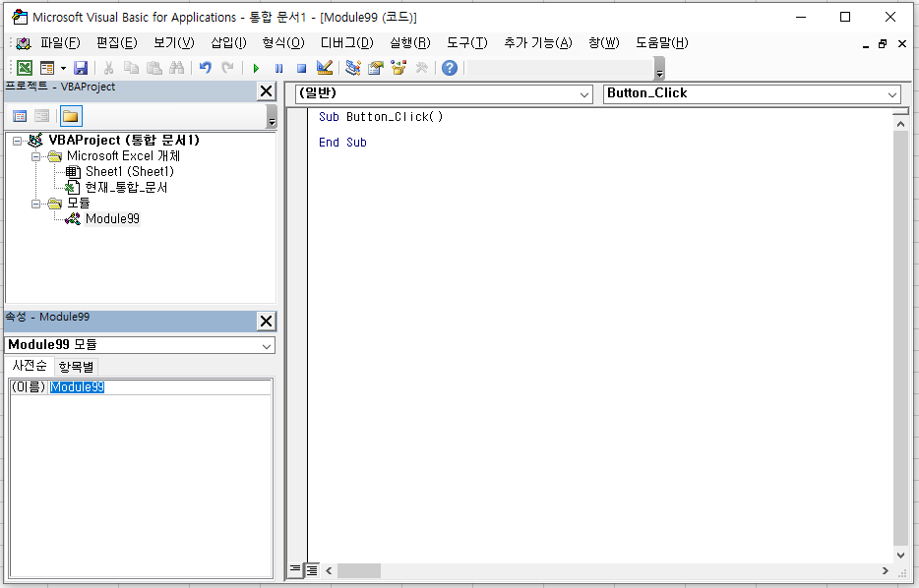Open 형식(O) menu
Image resolution: width=919 pixels, height=588 pixels.
pos(283,42)
